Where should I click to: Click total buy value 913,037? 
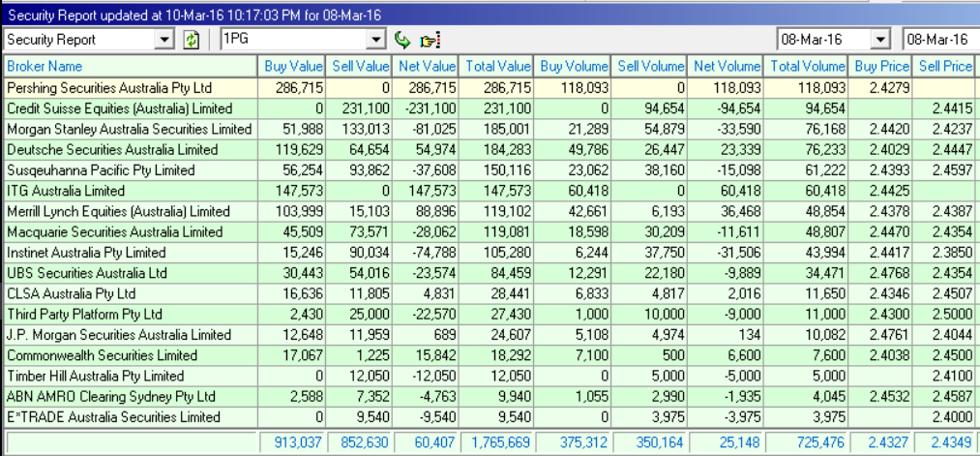pyautogui.click(x=292, y=442)
